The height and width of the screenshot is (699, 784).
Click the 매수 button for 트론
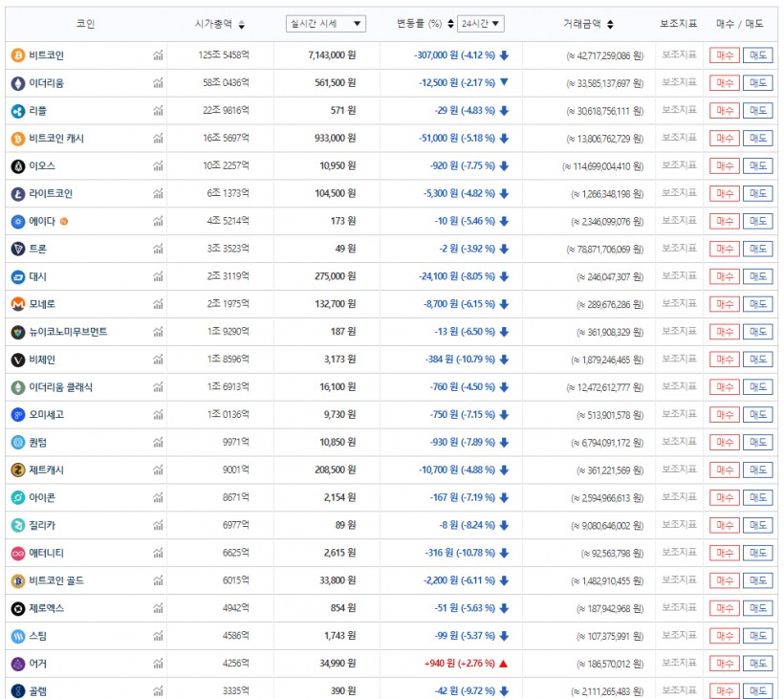click(724, 249)
